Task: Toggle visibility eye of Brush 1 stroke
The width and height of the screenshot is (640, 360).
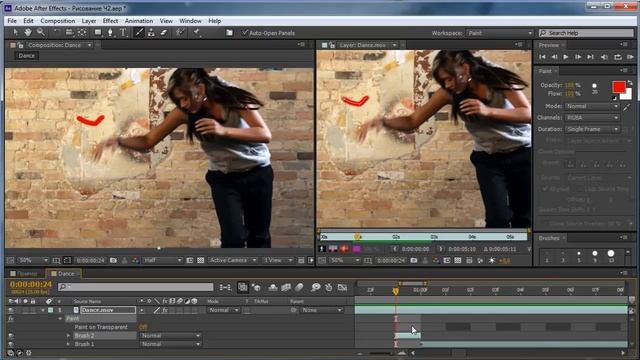Action: pyautogui.click(x=11, y=344)
